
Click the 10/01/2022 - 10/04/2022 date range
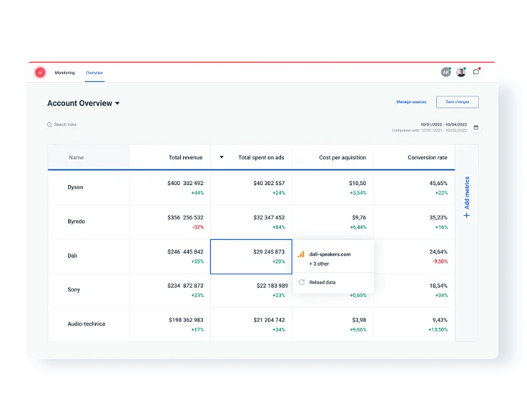[x=444, y=124]
